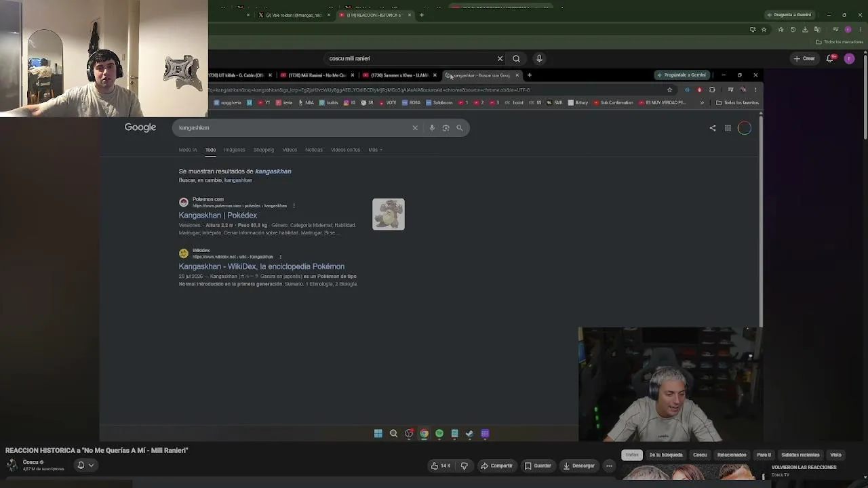This screenshot has width=868, height=488.
Task: Select the Relacionados filter chip
Action: point(732,455)
